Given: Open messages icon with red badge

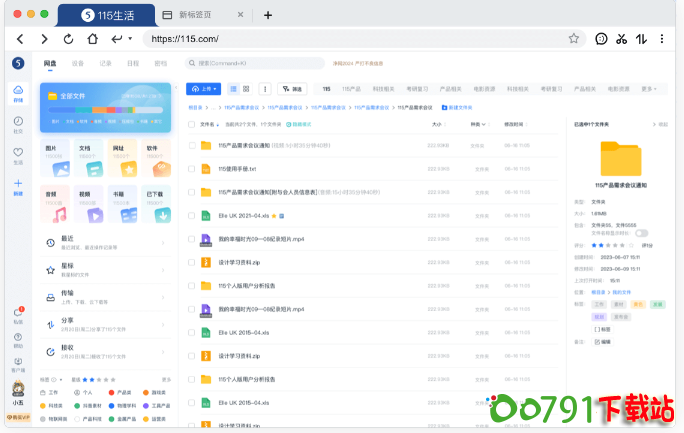Looking at the screenshot, I should [x=18, y=315].
